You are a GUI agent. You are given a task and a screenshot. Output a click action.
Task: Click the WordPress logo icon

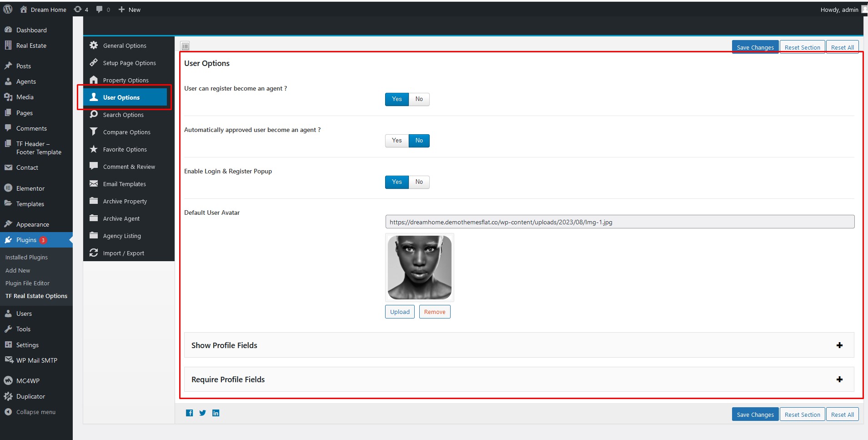click(x=8, y=9)
